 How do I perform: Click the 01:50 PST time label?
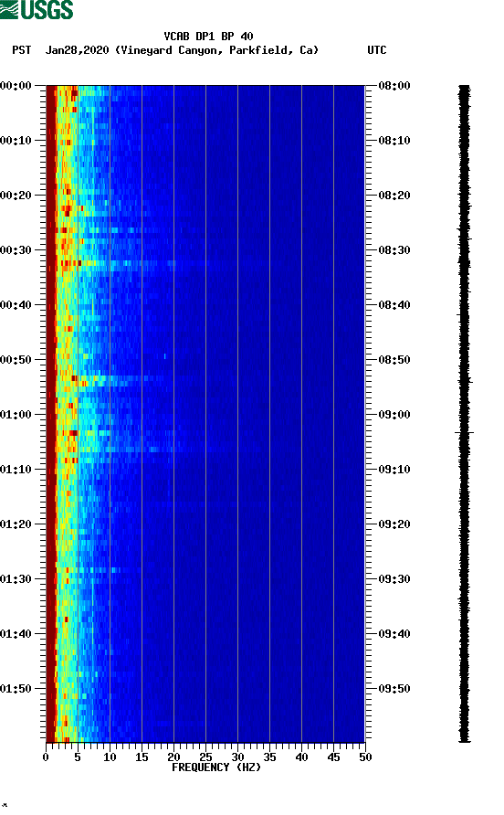[x=16, y=689]
